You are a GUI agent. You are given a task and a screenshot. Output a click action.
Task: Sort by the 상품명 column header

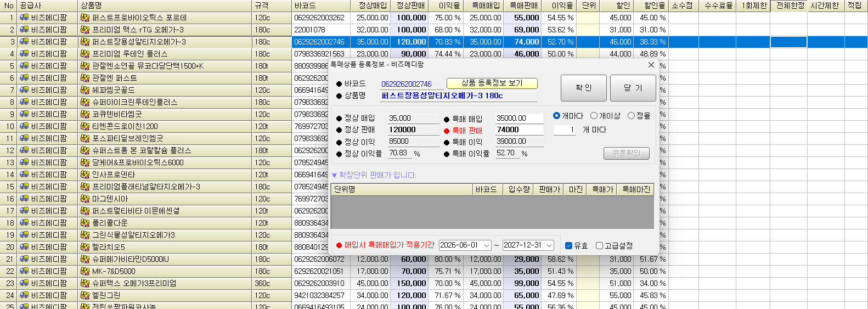[165, 5]
